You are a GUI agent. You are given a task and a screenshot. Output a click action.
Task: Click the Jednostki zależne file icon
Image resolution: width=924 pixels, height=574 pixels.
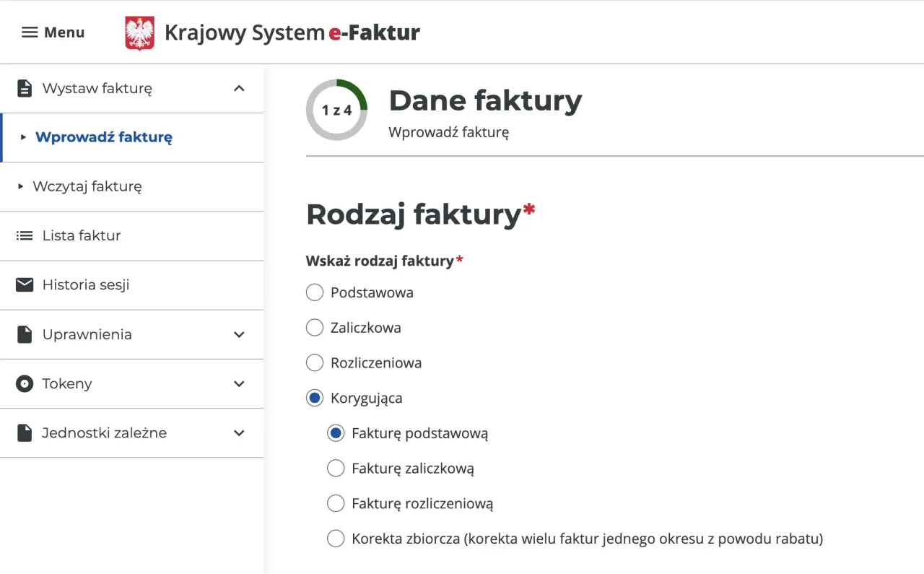pyautogui.click(x=25, y=433)
